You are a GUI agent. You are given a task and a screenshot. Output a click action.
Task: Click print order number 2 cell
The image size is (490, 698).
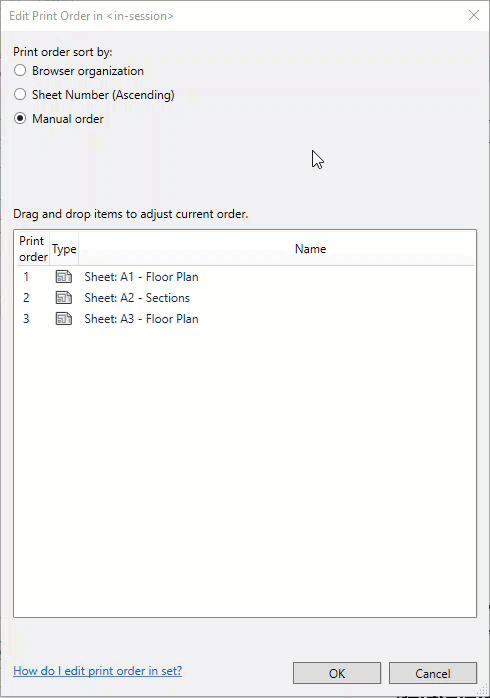26,297
